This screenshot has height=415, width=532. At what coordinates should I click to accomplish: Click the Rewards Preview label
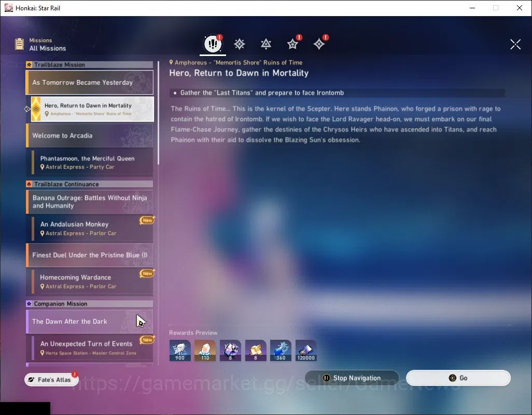193,333
